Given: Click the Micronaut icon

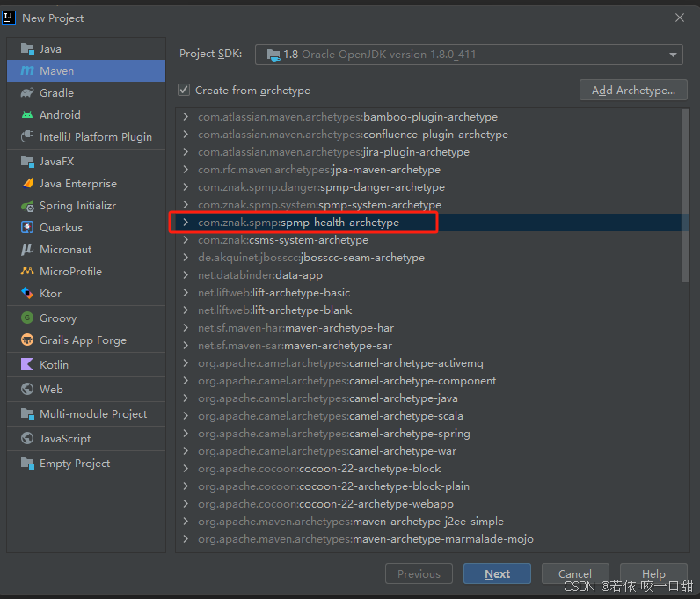Looking at the screenshot, I should coord(26,250).
